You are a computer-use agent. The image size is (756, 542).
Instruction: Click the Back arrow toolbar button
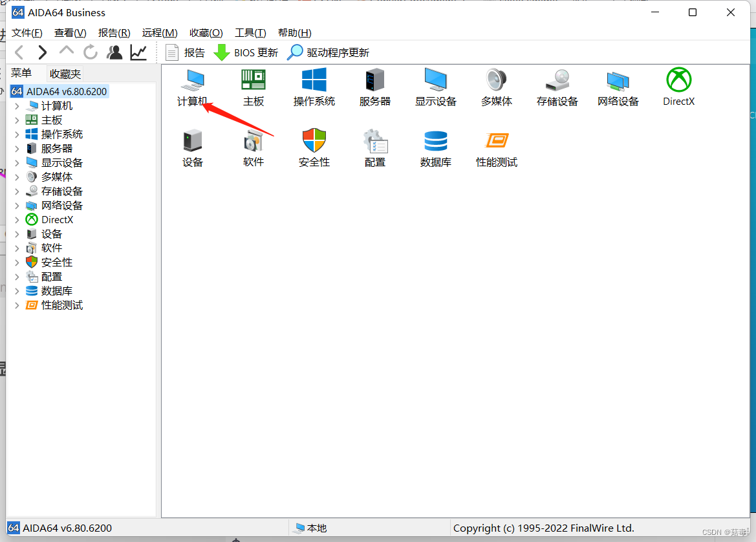(19, 52)
